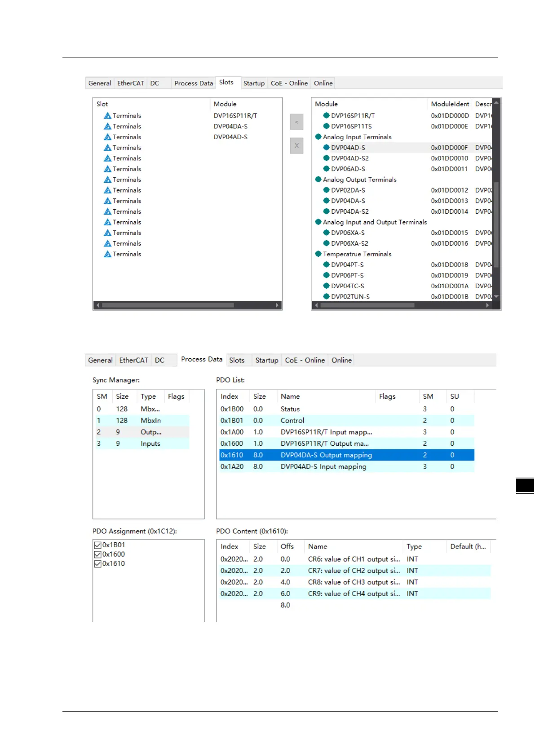Select the CR7 CH2 output PDO content row
This screenshot has width=535, height=756.
(x=354, y=571)
